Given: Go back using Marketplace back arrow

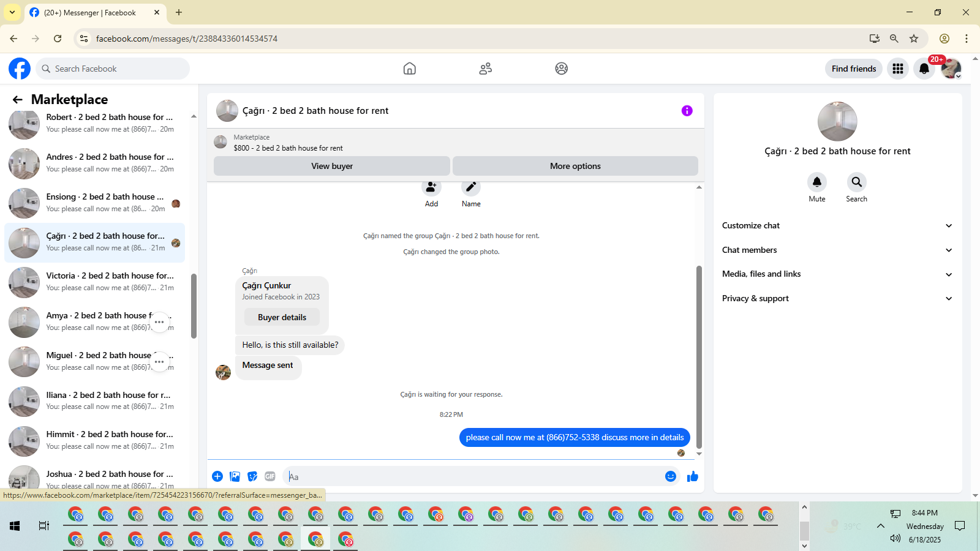Looking at the screenshot, I should point(18,99).
